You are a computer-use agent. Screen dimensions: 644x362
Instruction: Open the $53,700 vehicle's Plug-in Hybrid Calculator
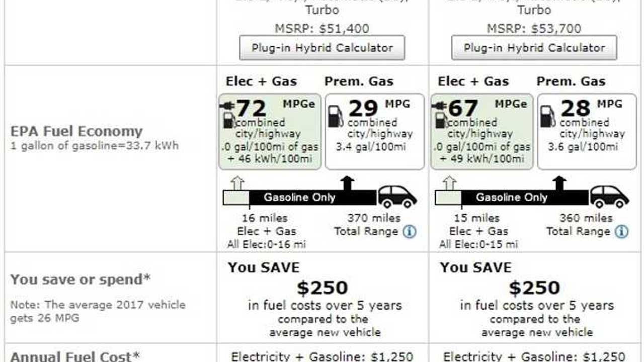click(534, 48)
